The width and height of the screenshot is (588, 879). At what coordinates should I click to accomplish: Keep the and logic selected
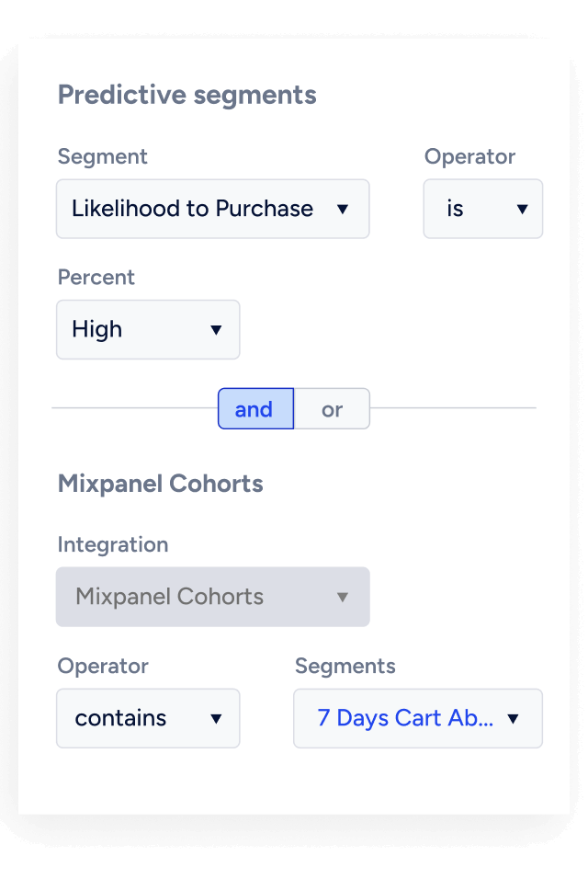pyautogui.click(x=255, y=409)
